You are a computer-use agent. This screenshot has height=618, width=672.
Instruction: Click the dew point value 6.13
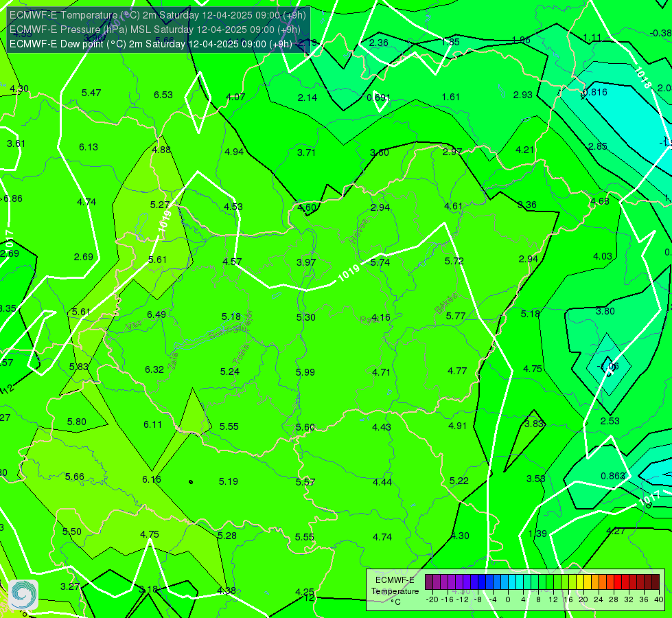click(89, 147)
